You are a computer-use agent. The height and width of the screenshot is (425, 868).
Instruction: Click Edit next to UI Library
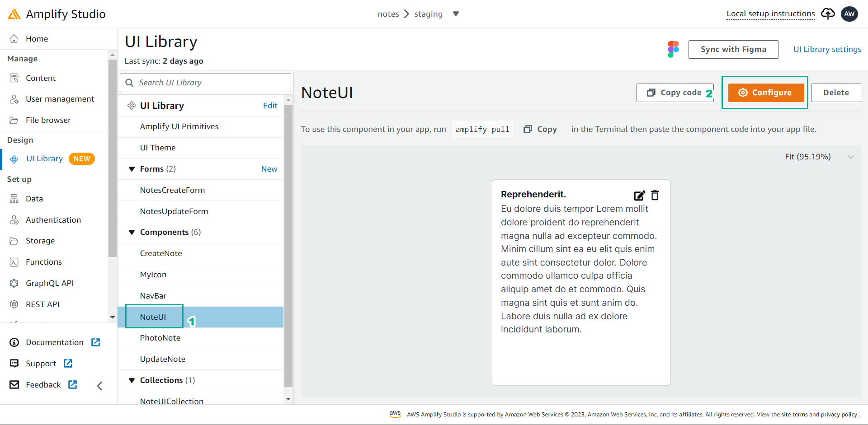270,106
